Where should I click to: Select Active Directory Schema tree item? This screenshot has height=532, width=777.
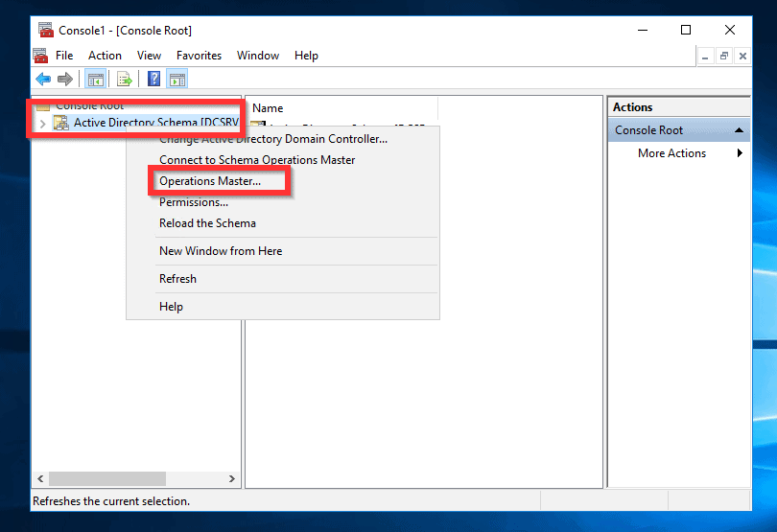click(156, 123)
